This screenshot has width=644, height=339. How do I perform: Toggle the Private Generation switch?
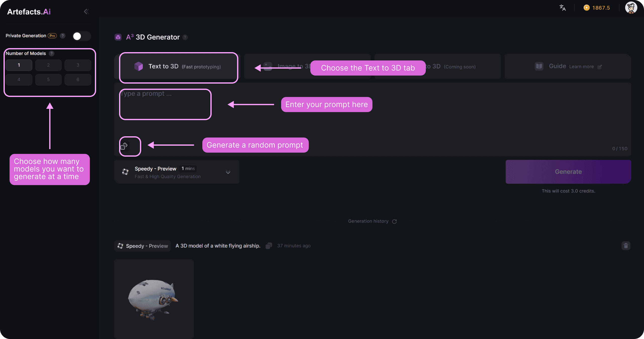coord(82,36)
